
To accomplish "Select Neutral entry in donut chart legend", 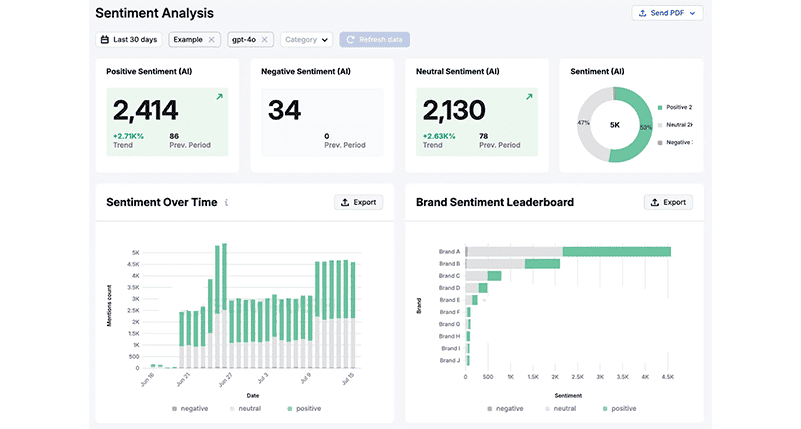I will click(x=676, y=124).
